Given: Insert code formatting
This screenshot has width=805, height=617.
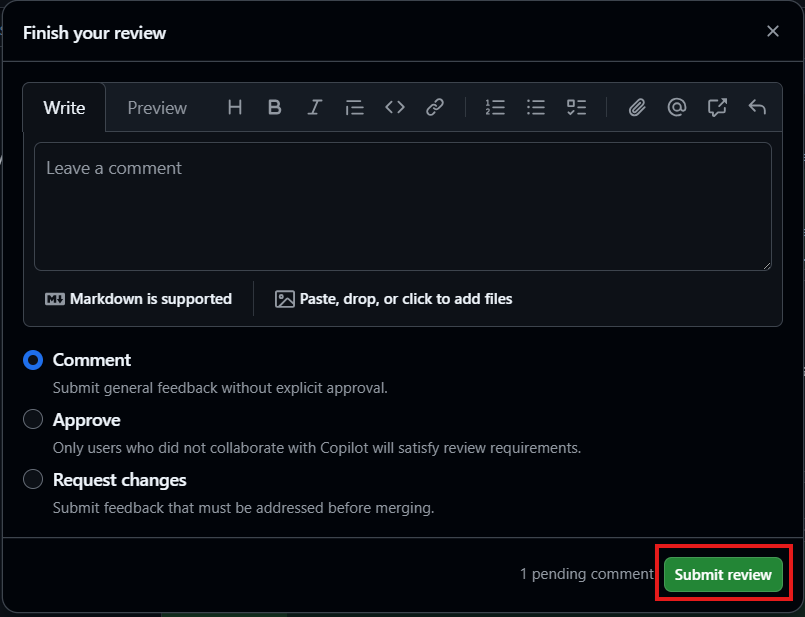Looking at the screenshot, I should point(395,108).
